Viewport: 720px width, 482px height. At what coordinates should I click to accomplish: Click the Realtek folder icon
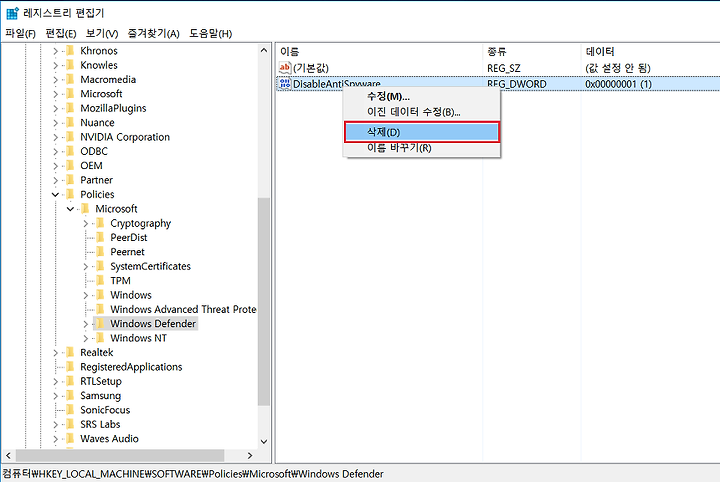pos(70,352)
